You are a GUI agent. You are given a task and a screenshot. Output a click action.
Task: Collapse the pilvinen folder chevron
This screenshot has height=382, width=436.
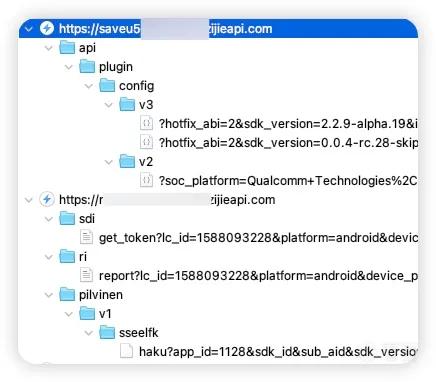(49, 295)
